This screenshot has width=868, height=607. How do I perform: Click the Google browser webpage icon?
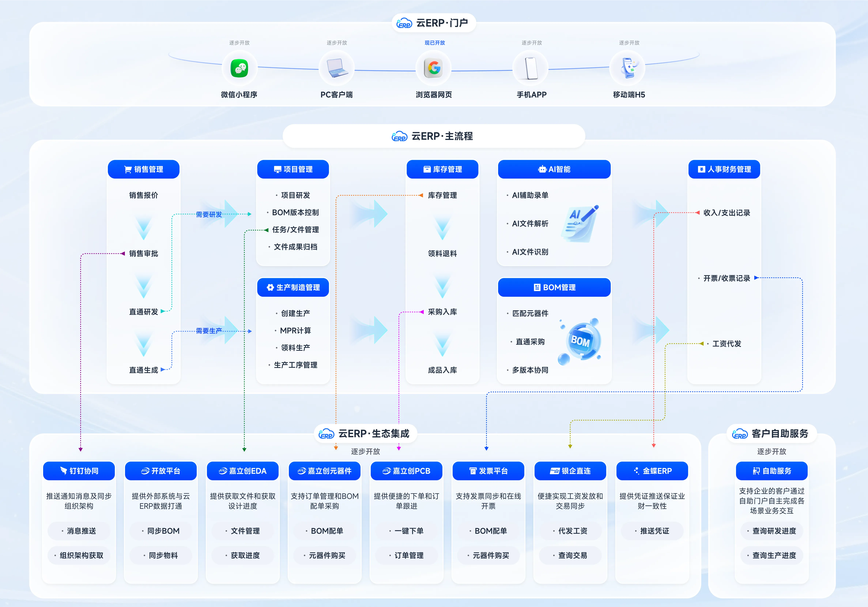tap(434, 68)
